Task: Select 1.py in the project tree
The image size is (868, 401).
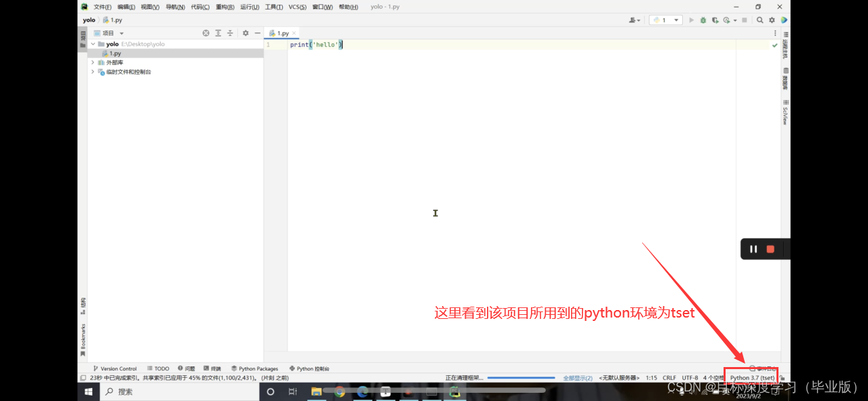Action: click(x=175, y=53)
